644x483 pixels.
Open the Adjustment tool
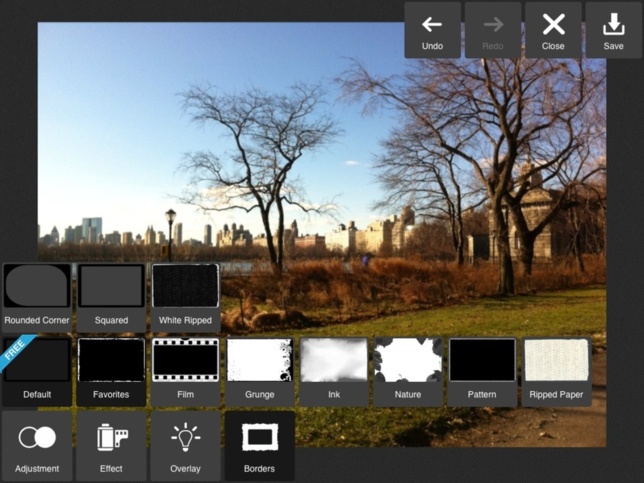point(37,446)
